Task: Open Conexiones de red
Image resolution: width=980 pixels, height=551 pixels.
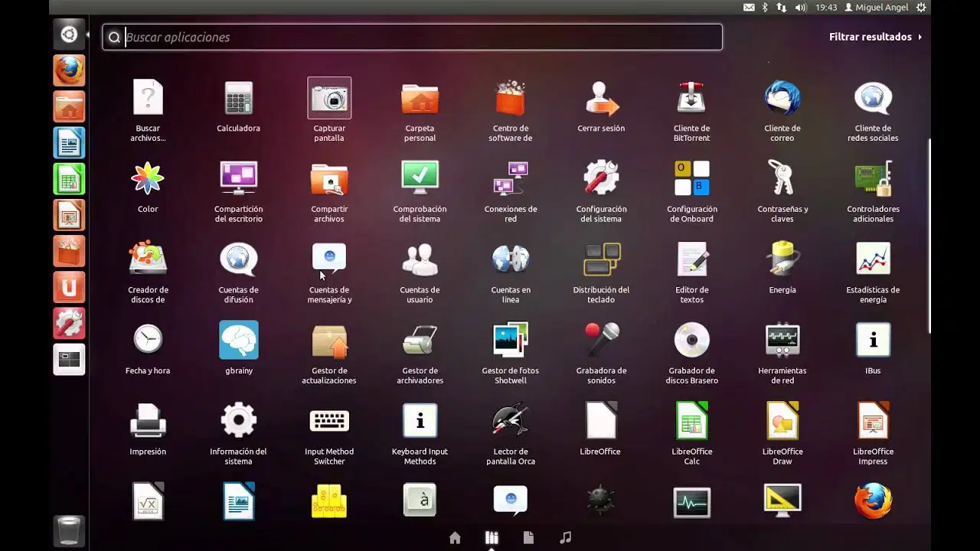Action: [x=511, y=178]
